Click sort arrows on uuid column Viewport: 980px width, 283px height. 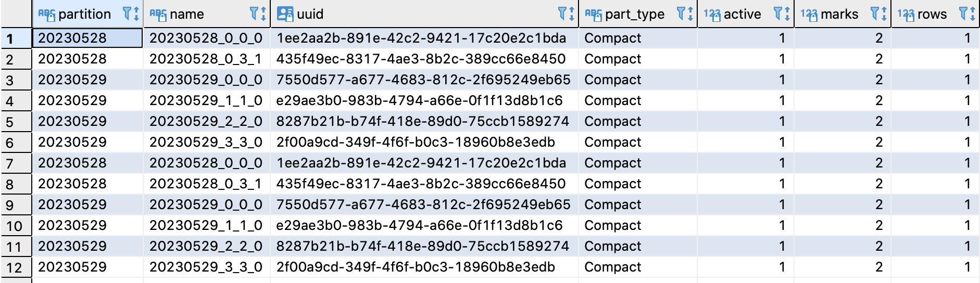571,14
